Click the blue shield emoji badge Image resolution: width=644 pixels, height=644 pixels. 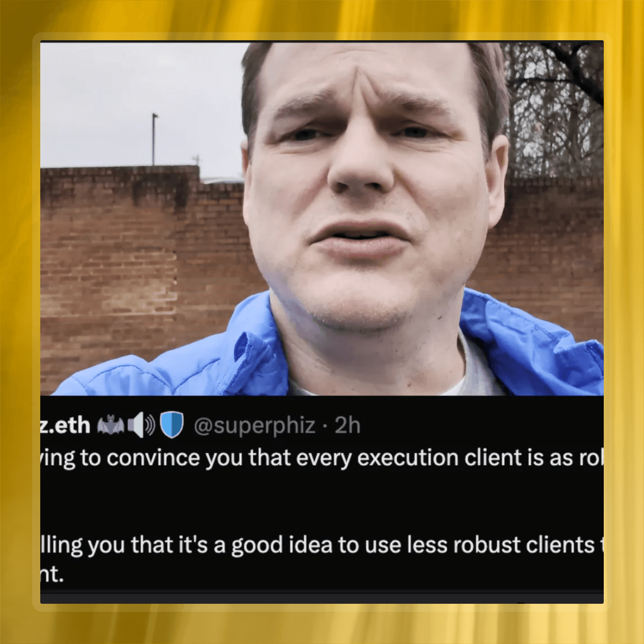(172, 425)
